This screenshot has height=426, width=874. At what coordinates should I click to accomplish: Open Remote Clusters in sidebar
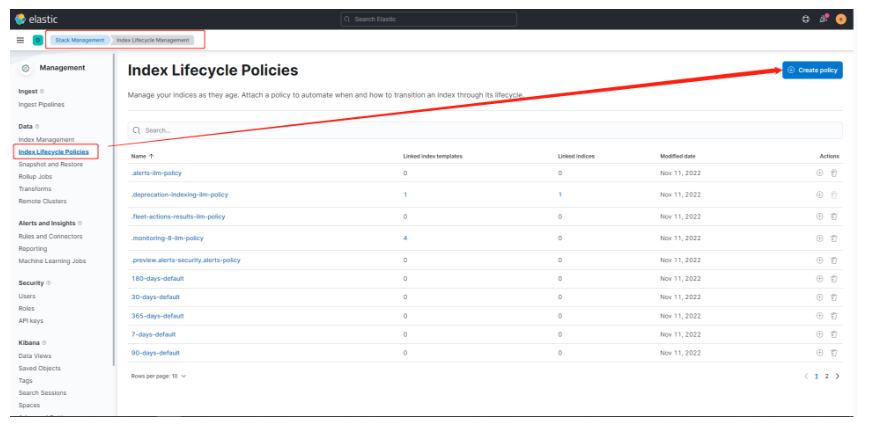tap(42, 201)
